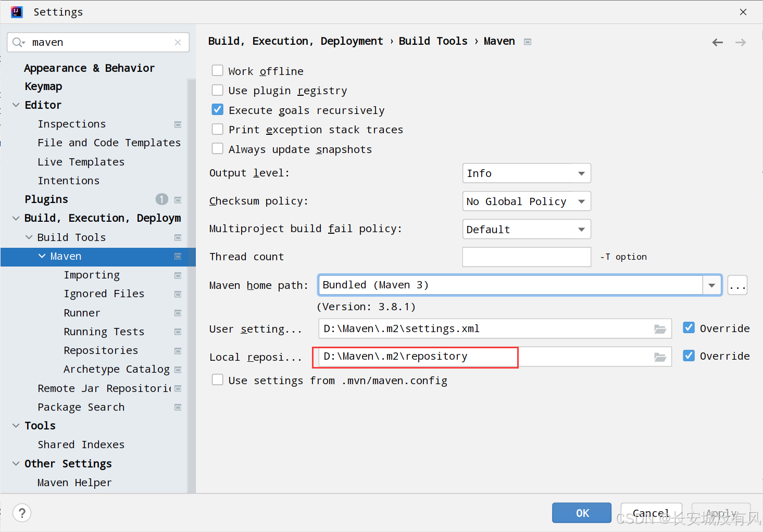Viewport: 763px width, 532px height.
Task: Open Live Templates settings
Action: [81, 162]
